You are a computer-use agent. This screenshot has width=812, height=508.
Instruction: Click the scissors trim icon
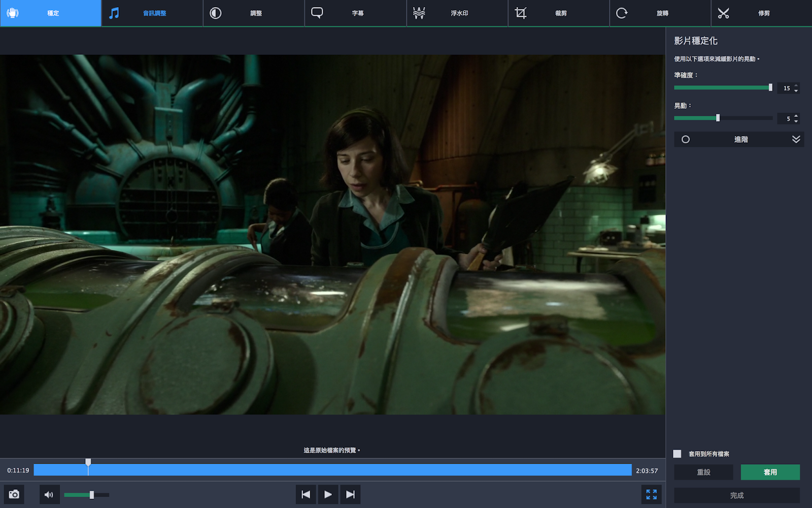723,13
